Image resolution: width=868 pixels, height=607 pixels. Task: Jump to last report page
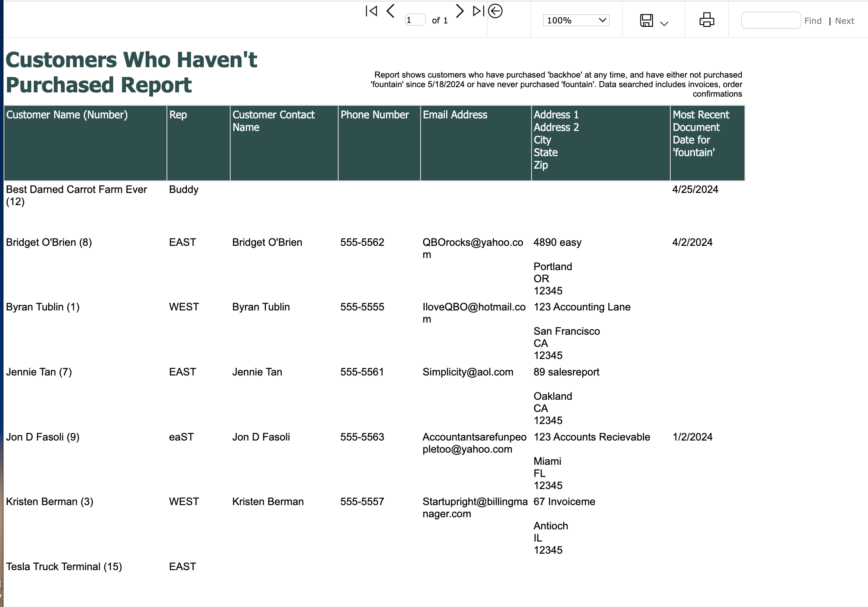tap(478, 11)
